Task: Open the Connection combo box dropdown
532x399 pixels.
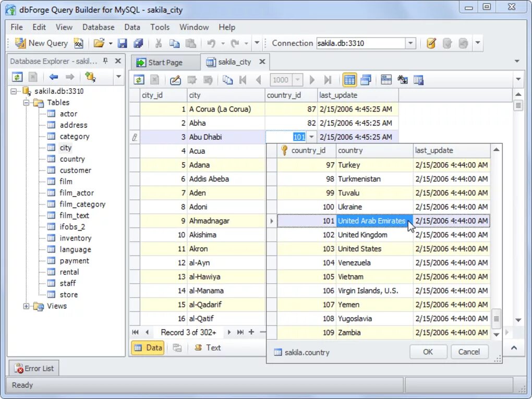Action: point(410,43)
